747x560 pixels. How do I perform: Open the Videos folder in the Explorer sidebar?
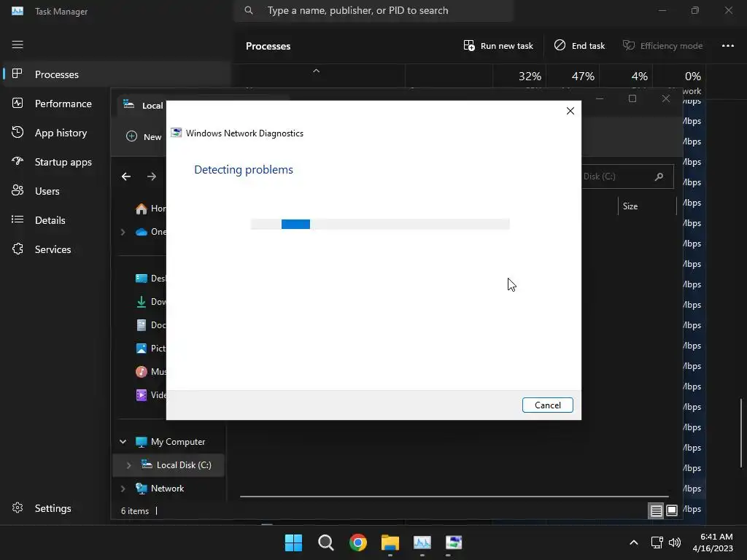[150, 395]
